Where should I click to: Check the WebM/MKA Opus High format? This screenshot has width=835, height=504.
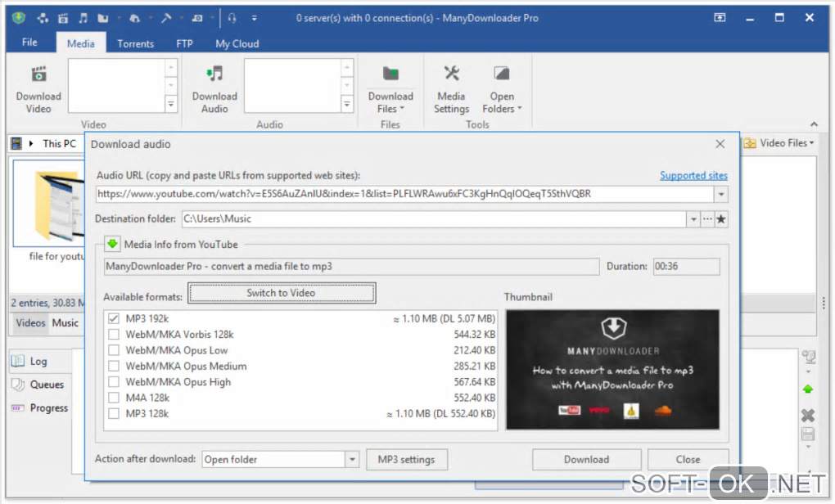pyautogui.click(x=114, y=381)
